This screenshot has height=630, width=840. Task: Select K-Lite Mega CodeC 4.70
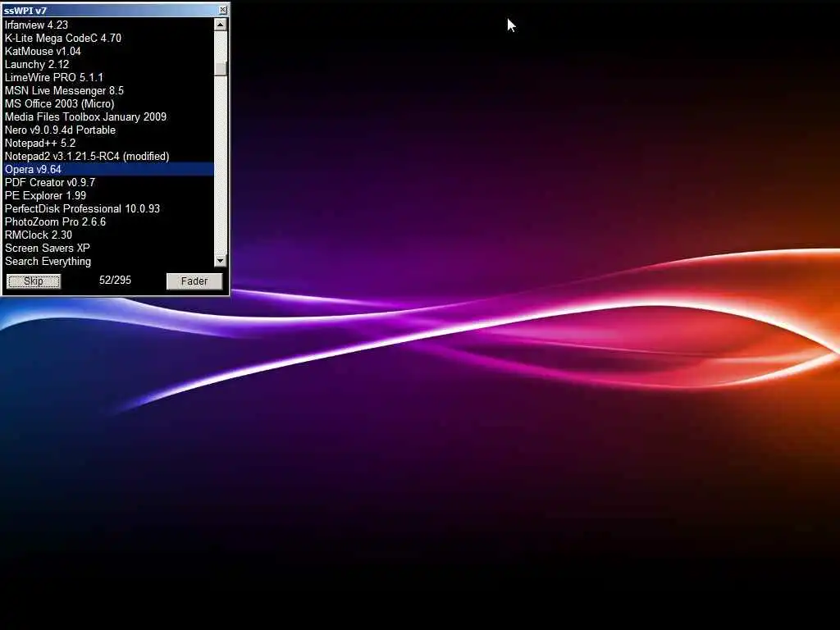pyautogui.click(x=109, y=38)
